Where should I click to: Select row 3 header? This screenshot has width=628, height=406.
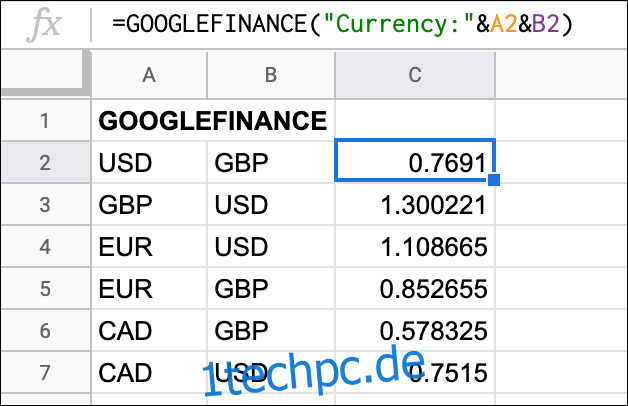coord(45,204)
